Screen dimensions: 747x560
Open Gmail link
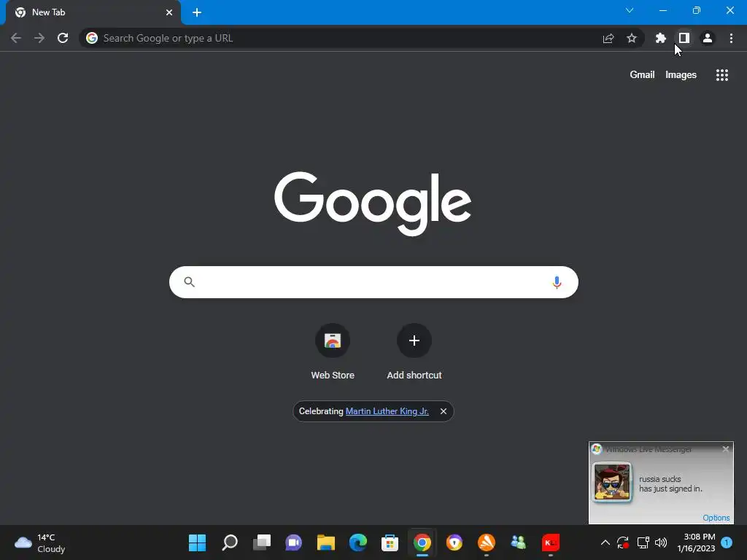tap(642, 75)
